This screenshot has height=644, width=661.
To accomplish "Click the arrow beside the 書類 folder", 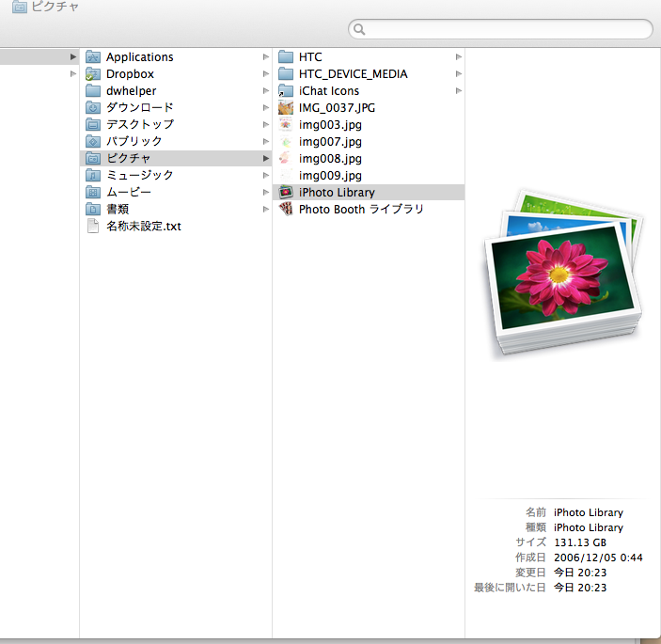I will [265, 209].
